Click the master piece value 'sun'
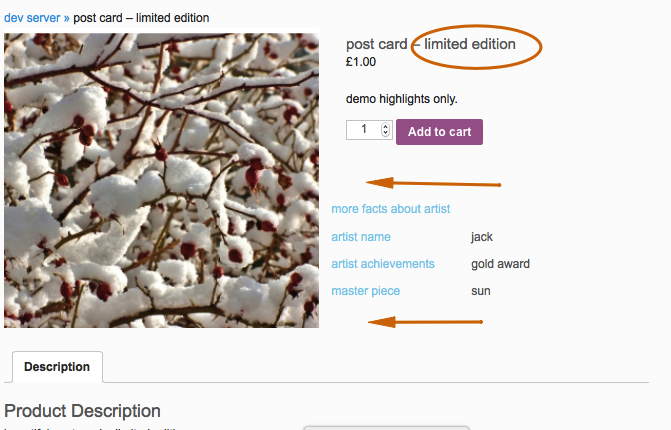Screen dimensions: 671x430 (481, 291)
